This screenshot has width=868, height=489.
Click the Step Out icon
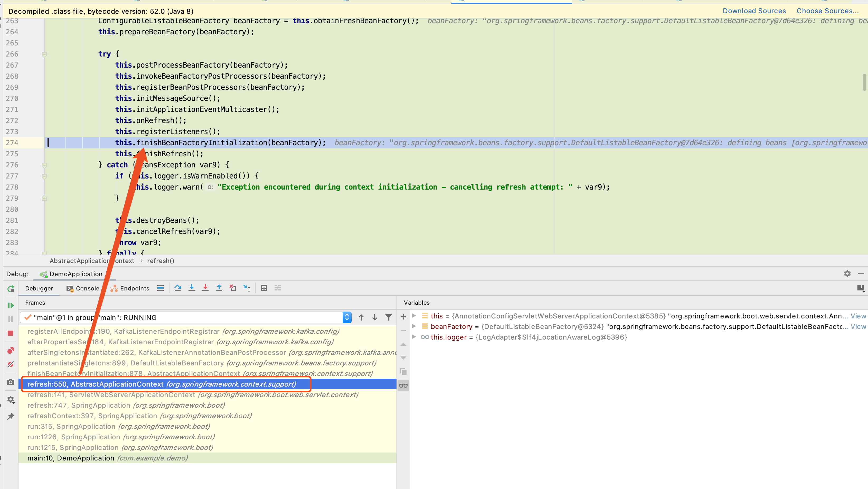[x=219, y=288]
